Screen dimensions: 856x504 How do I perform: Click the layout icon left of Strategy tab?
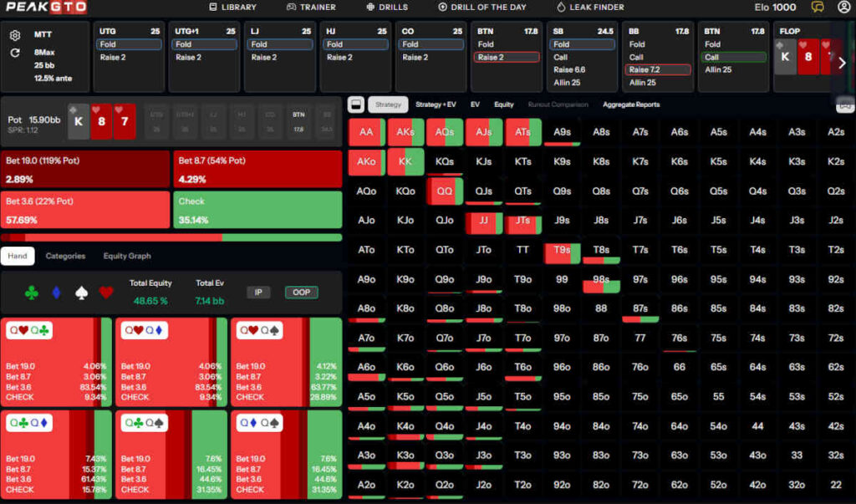355,104
